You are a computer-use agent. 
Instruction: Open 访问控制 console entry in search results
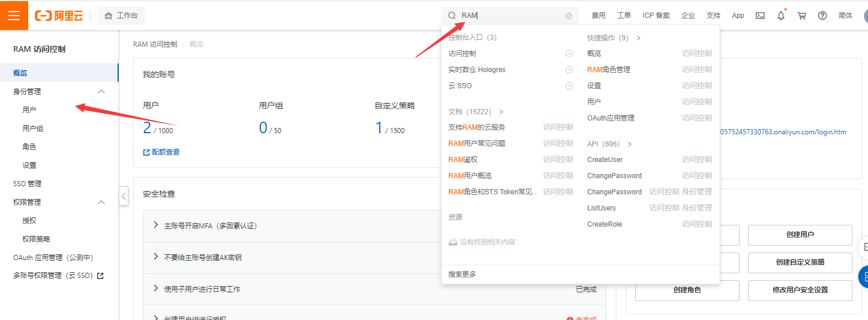(x=462, y=54)
